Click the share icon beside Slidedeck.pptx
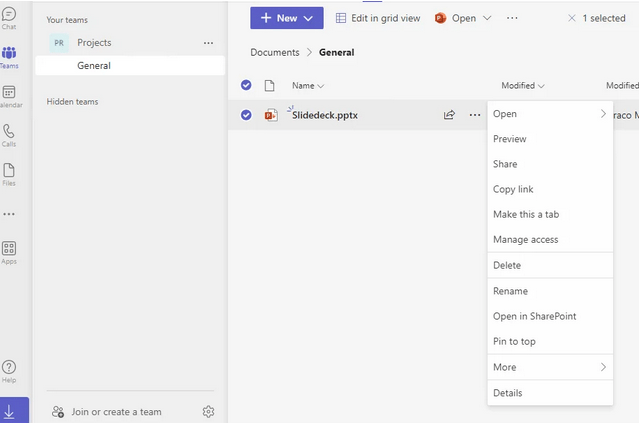The width and height of the screenshot is (639, 423). (450, 115)
